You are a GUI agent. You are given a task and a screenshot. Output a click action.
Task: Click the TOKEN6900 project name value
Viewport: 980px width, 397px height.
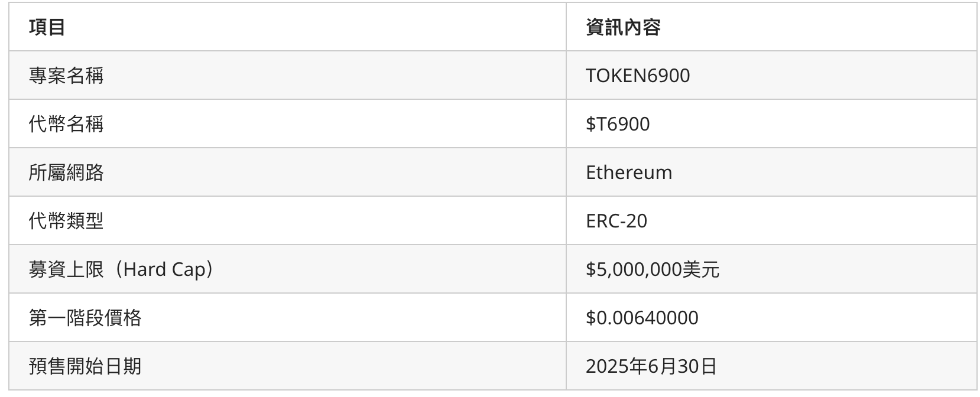[637, 76]
